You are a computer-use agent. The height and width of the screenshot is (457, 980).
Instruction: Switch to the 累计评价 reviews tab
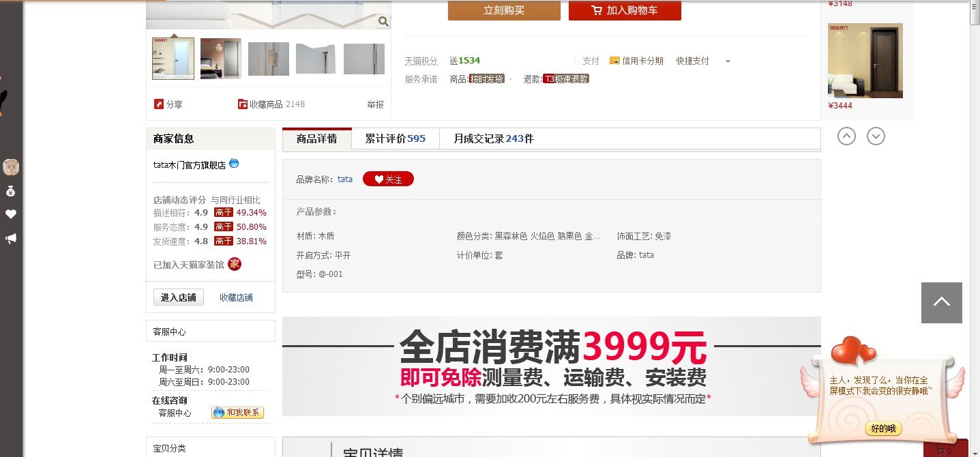click(x=395, y=138)
